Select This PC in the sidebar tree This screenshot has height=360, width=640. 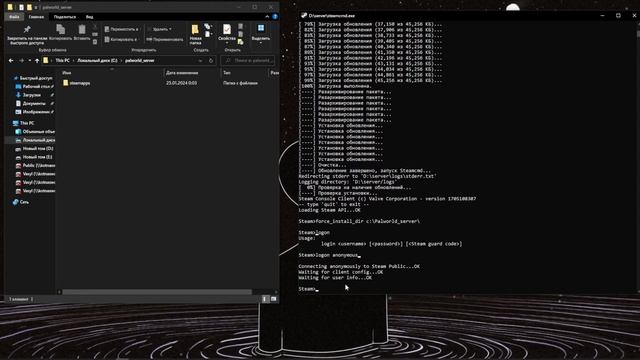[x=24, y=123]
